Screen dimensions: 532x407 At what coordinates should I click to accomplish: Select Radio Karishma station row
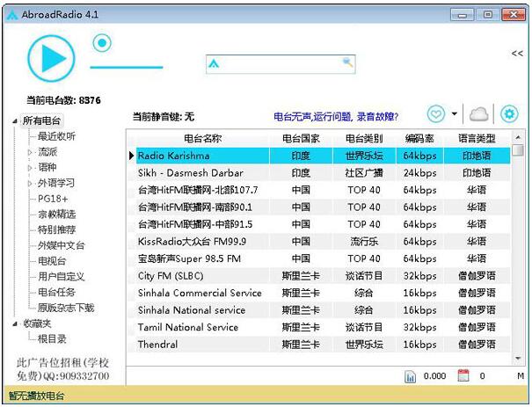[x=323, y=156]
